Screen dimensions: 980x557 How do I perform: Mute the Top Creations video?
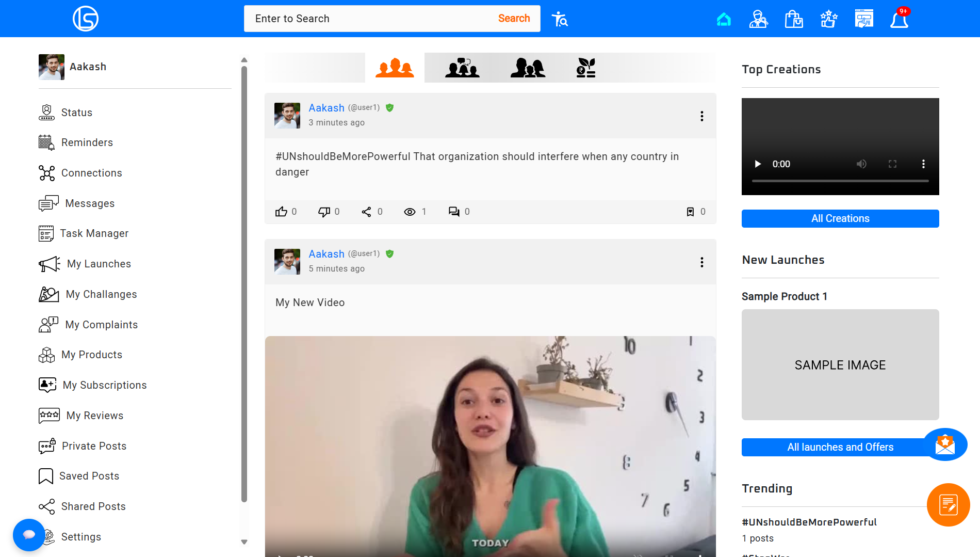(861, 164)
